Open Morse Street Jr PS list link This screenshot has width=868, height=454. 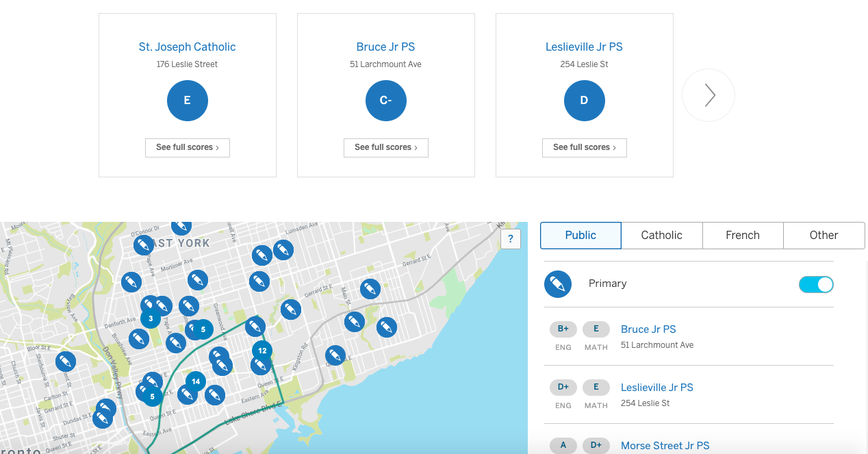click(665, 446)
